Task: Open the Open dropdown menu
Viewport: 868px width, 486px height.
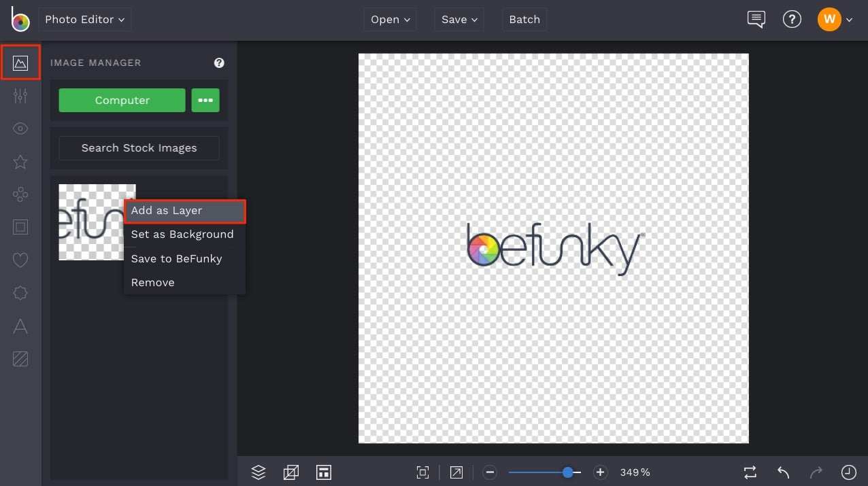Action: (x=390, y=19)
